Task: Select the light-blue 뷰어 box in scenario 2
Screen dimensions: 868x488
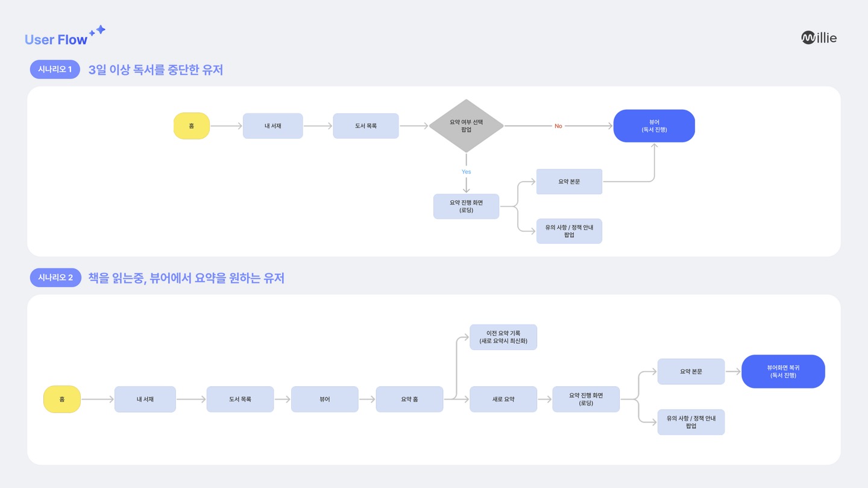Action: tap(324, 399)
